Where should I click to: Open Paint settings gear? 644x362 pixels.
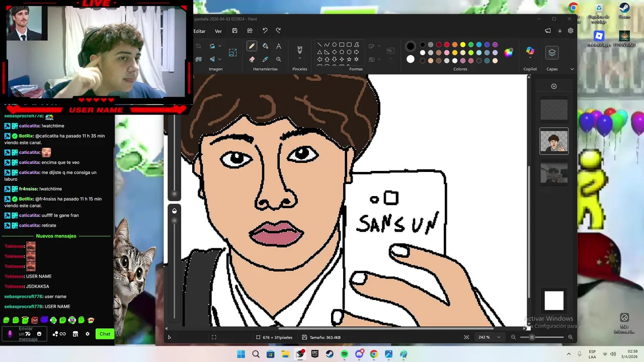pyautogui.click(x=571, y=31)
